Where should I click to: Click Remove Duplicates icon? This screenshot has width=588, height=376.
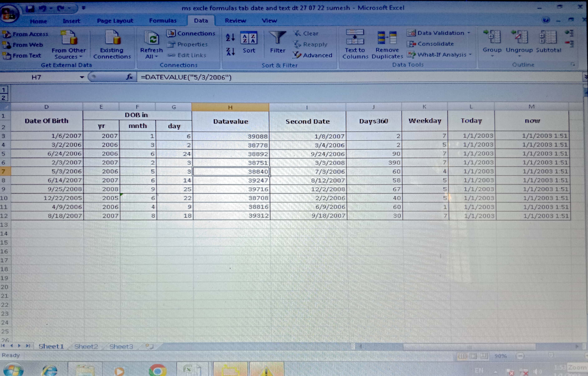[x=387, y=38]
